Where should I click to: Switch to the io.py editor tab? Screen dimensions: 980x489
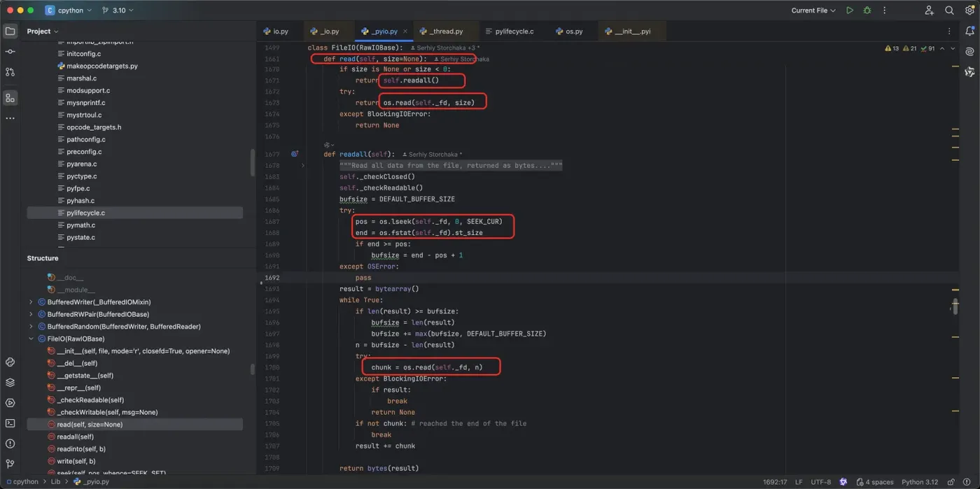point(276,31)
